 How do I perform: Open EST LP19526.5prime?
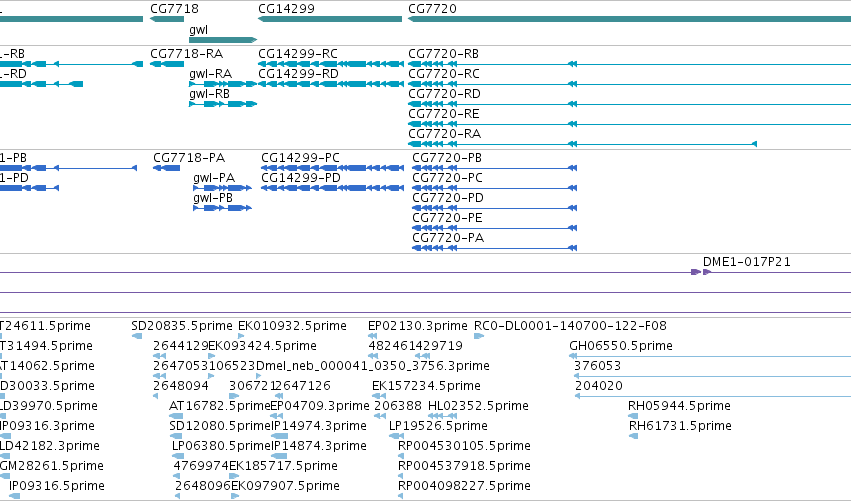point(438,427)
